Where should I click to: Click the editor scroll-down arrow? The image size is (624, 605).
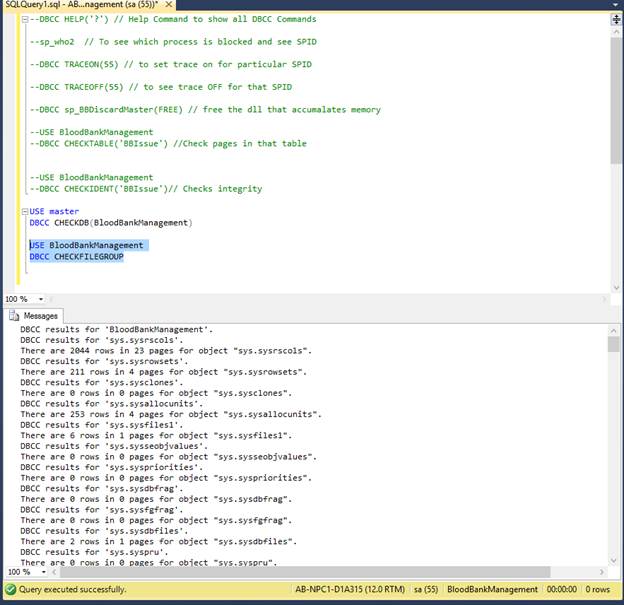616,288
